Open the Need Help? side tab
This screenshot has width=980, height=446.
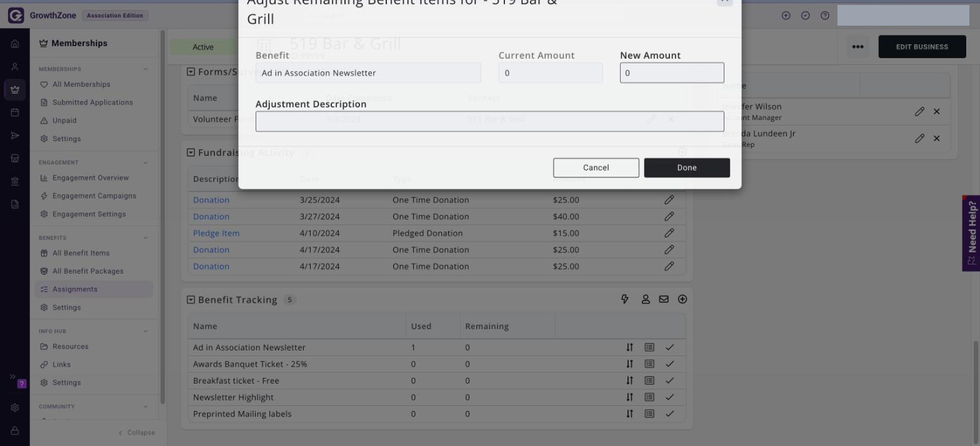point(971,233)
